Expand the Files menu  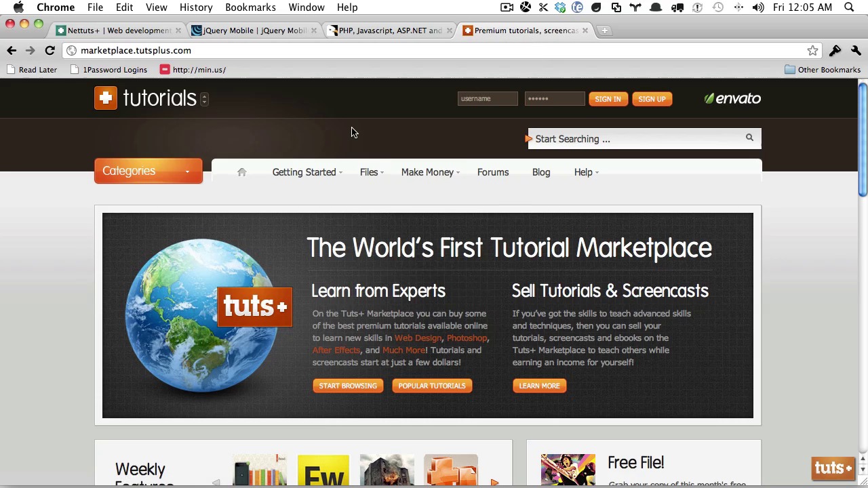coord(372,172)
